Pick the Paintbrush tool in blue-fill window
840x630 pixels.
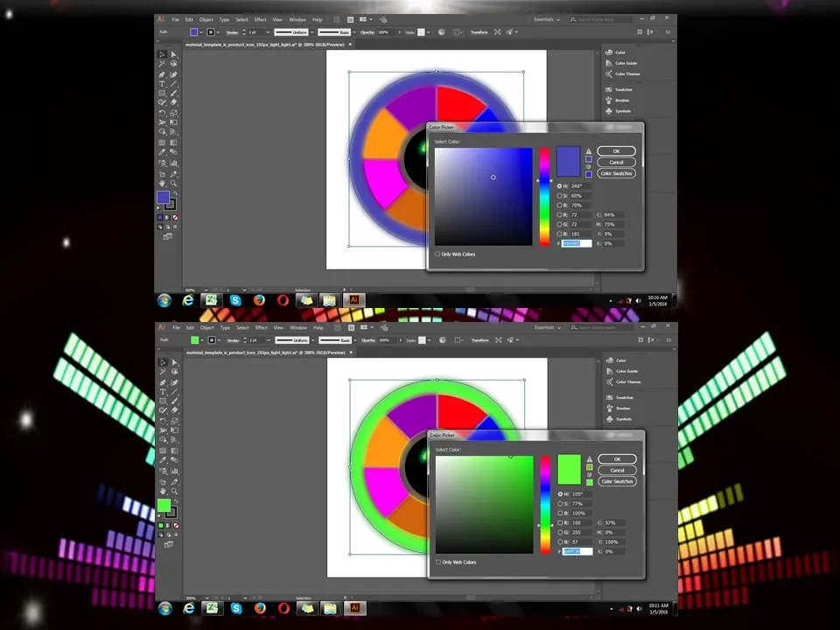coord(173,94)
